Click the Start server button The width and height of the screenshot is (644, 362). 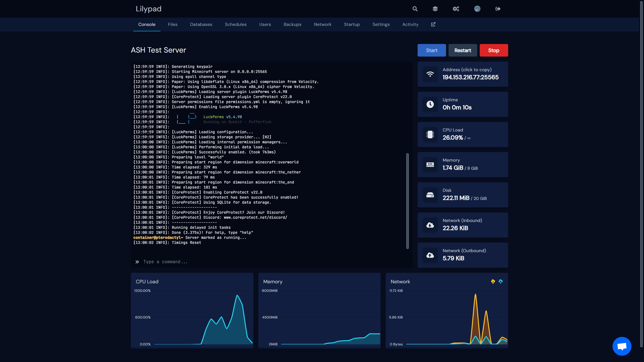tap(432, 50)
